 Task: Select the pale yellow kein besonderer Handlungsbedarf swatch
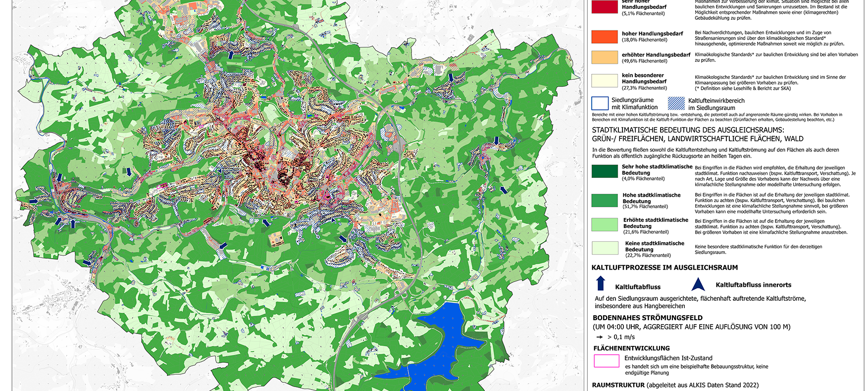pos(605,81)
